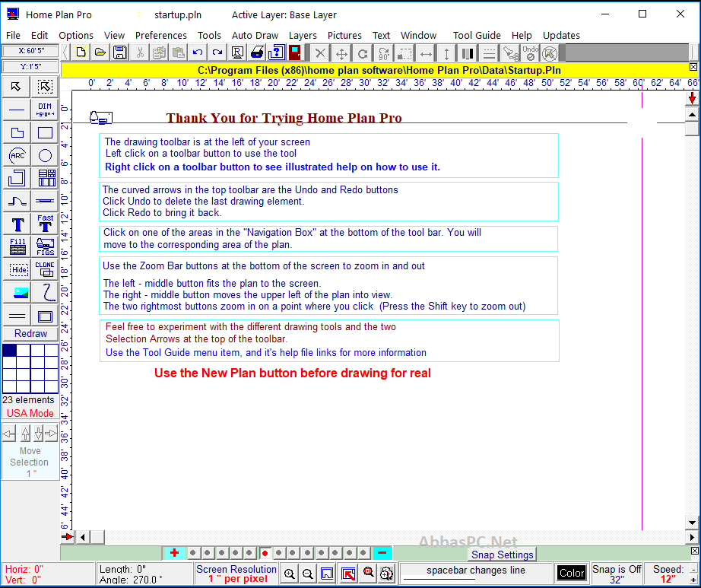Select the bold T text tool
Image resolution: width=701 pixels, height=588 pixels.
point(17,224)
